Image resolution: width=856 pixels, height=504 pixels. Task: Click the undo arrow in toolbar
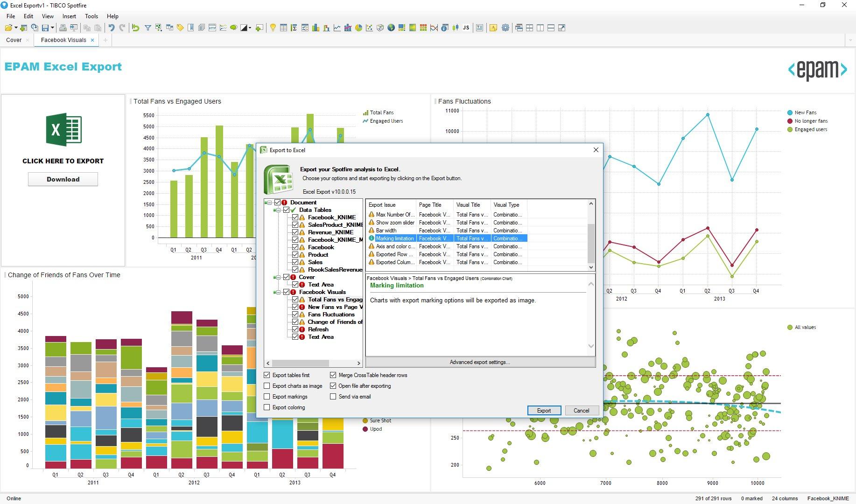111,28
